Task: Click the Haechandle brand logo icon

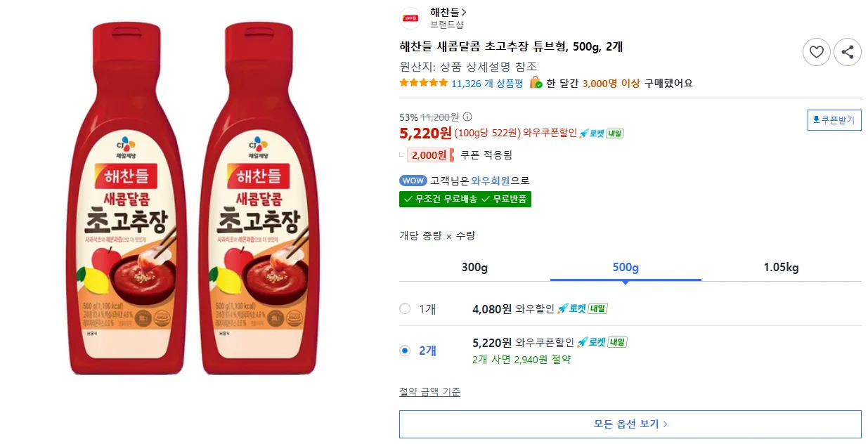Action: point(410,18)
